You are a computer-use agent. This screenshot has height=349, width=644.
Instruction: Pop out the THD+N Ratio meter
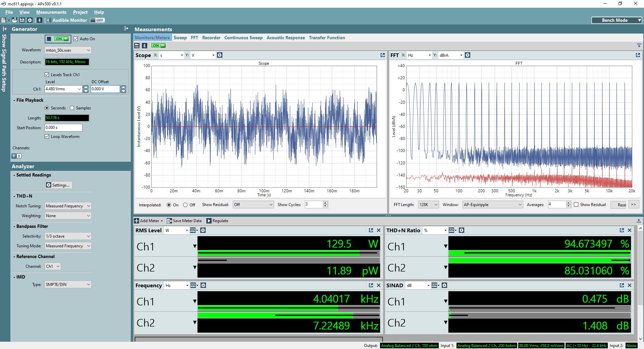[x=622, y=230]
